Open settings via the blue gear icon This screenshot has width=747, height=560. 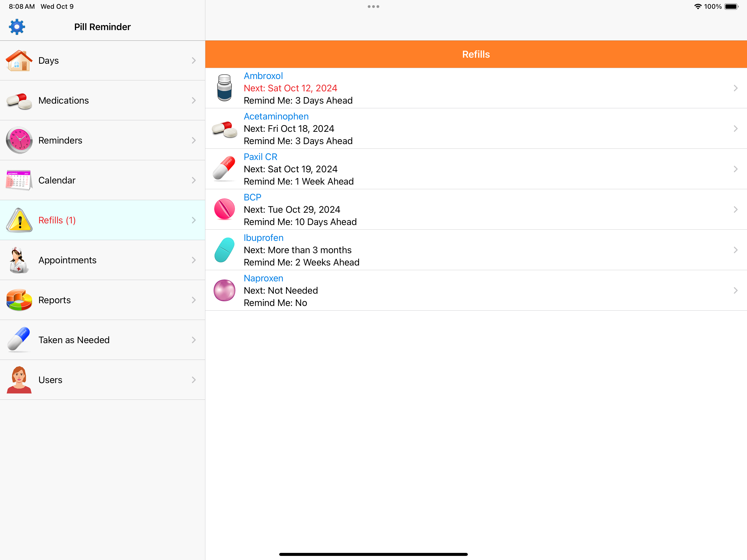coord(17,27)
